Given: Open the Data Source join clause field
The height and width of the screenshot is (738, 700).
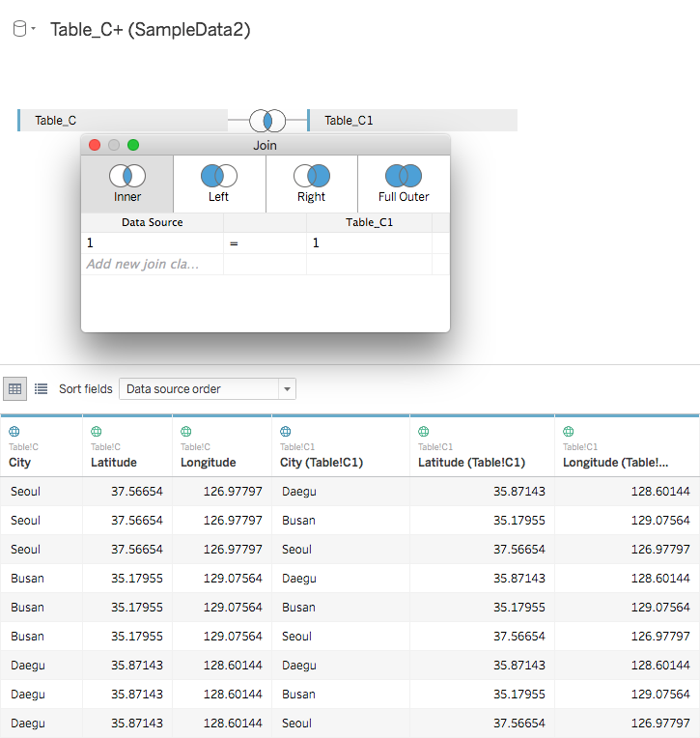Looking at the screenshot, I should tap(152, 242).
